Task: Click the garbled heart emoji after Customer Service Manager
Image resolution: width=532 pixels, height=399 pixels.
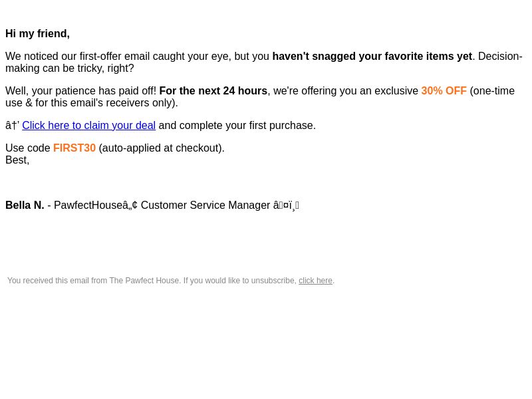Action: 286,205
